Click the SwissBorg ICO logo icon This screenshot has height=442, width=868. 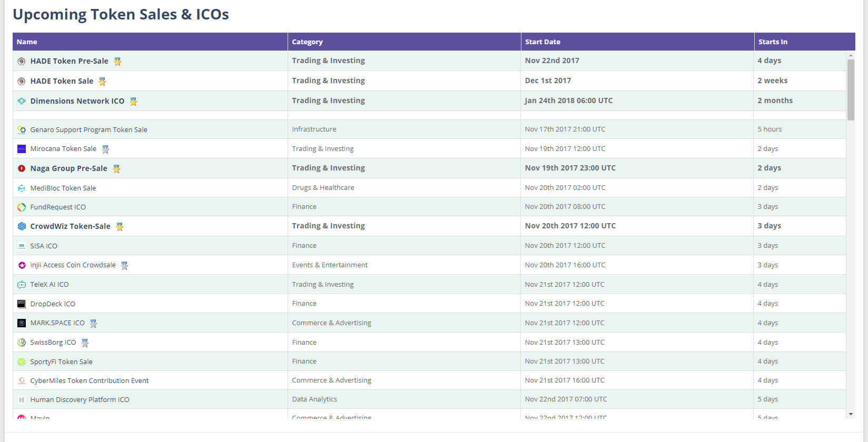22,343
